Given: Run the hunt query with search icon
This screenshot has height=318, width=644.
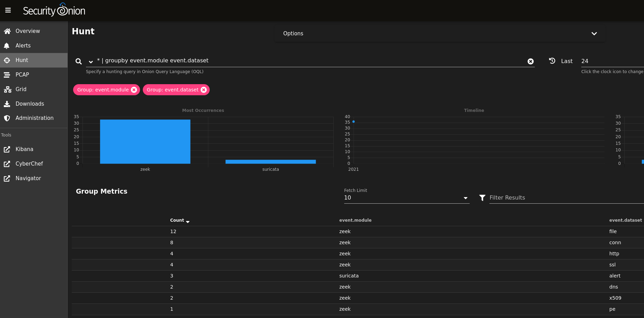Looking at the screenshot, I should pos(79,61).
